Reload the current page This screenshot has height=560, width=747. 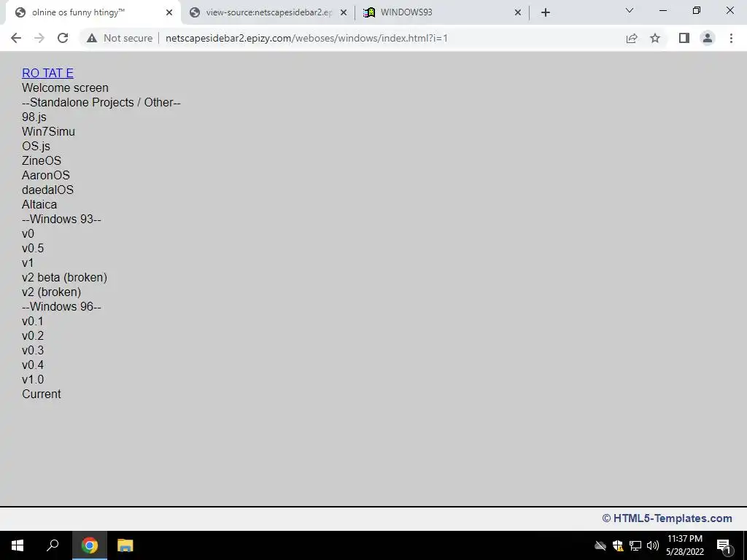[63, 38]
